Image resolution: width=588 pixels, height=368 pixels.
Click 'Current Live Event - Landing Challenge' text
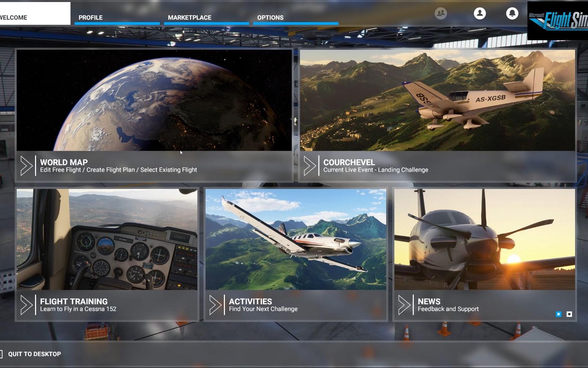[376, 170]
